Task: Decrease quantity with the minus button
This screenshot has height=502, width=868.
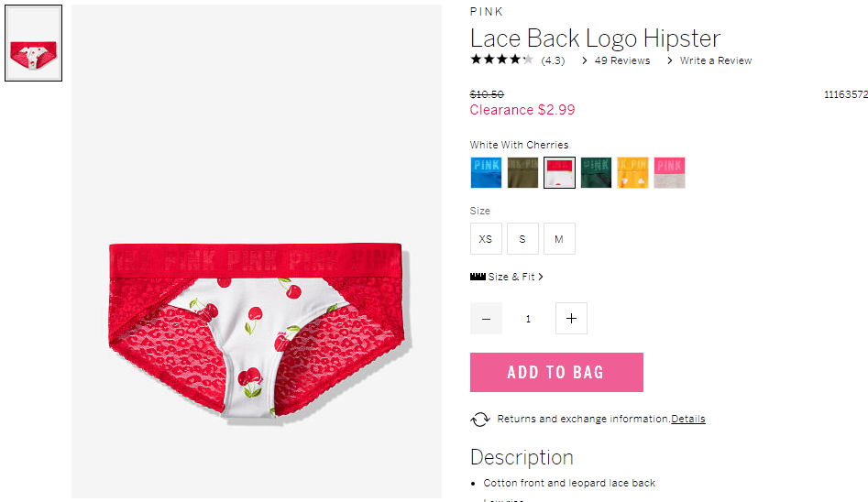Action: tap(486, 318)
